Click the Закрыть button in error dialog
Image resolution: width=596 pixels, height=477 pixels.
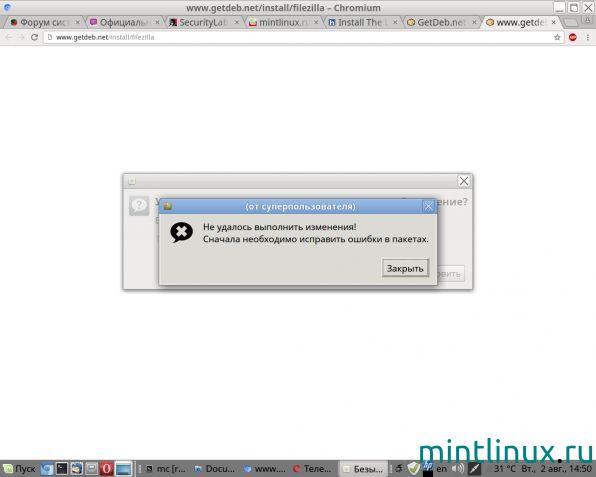pos(405,268)
